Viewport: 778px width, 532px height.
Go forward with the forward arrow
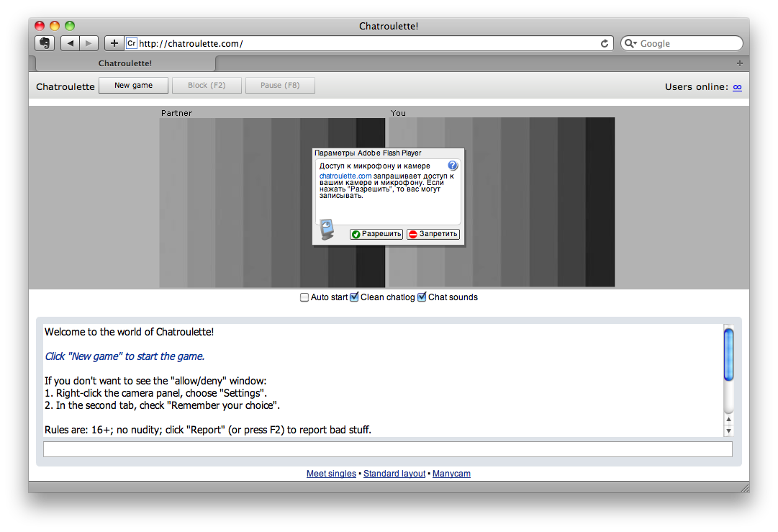[x=89, y=43]
